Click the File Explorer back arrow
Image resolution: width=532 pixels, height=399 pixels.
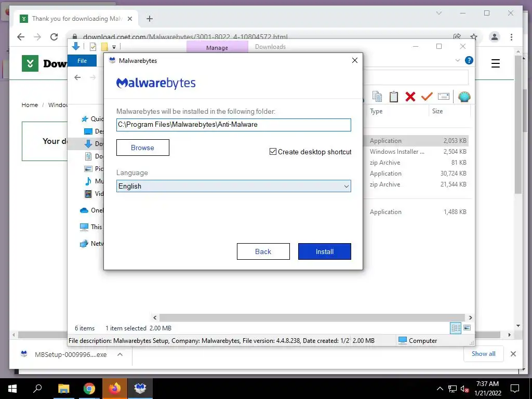pos(78,77)
